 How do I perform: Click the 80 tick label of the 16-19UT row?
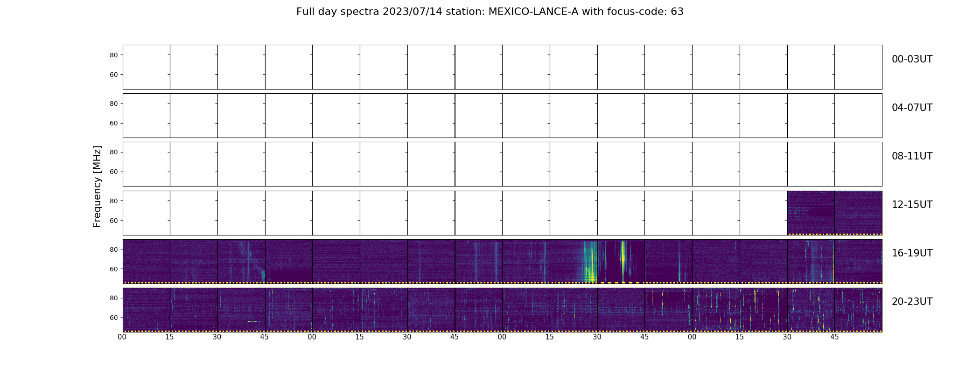tap(114, 249)
